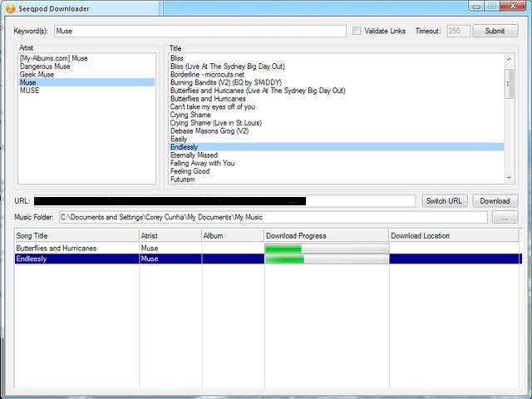This screenshot has width=532, height=399.
Task: Select highlighted artist 'Muse'
Action: 86,82
